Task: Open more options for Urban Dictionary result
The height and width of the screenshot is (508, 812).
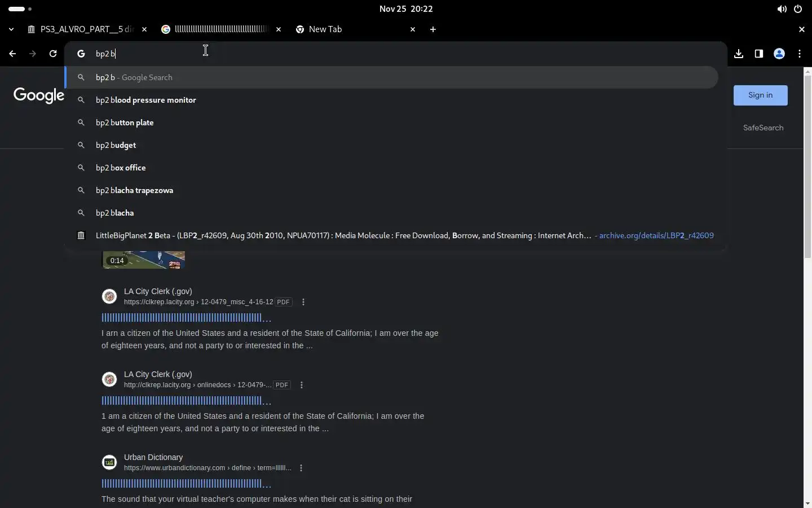Action: (301, 468)
